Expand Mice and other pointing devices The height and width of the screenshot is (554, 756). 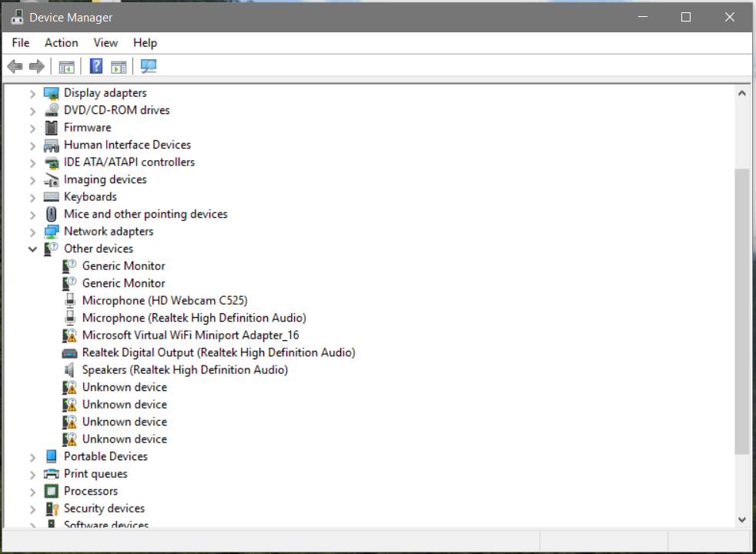pyautogui.click(x=32, y=215)
